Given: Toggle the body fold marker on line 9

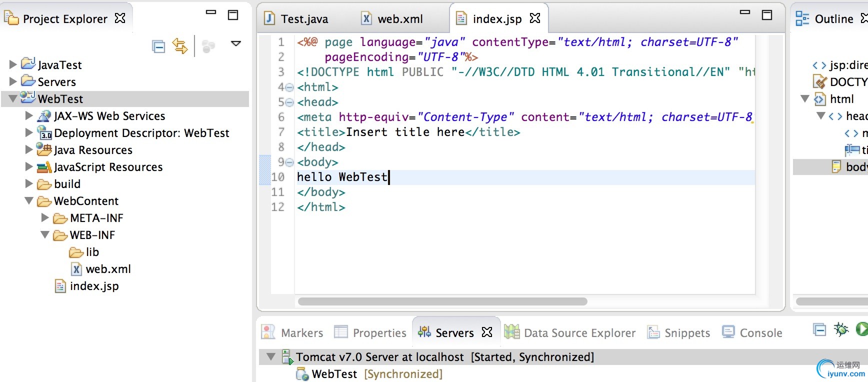Looking at the screenshot, I should [x=289, y=162].
